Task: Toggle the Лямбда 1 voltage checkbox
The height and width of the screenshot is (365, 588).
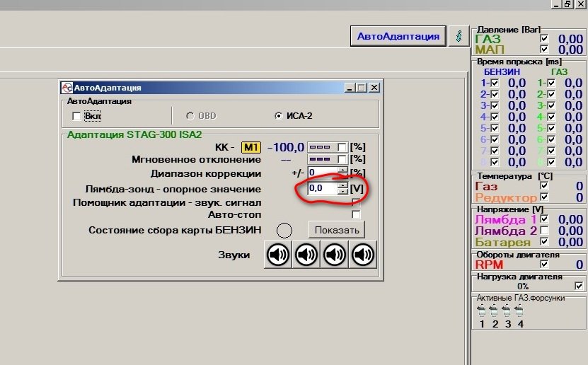Action: tap(544, 219)
